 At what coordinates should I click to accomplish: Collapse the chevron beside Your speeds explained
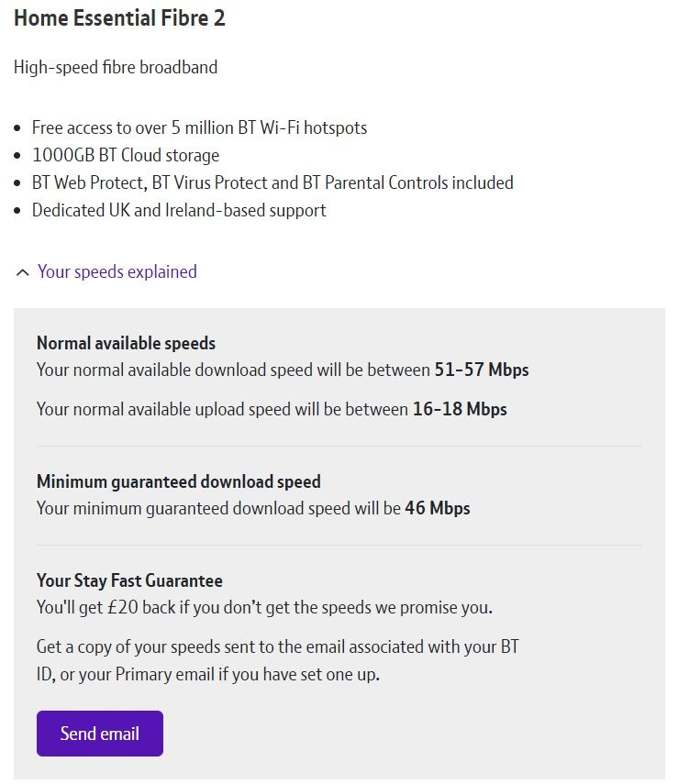pos(23,272)
